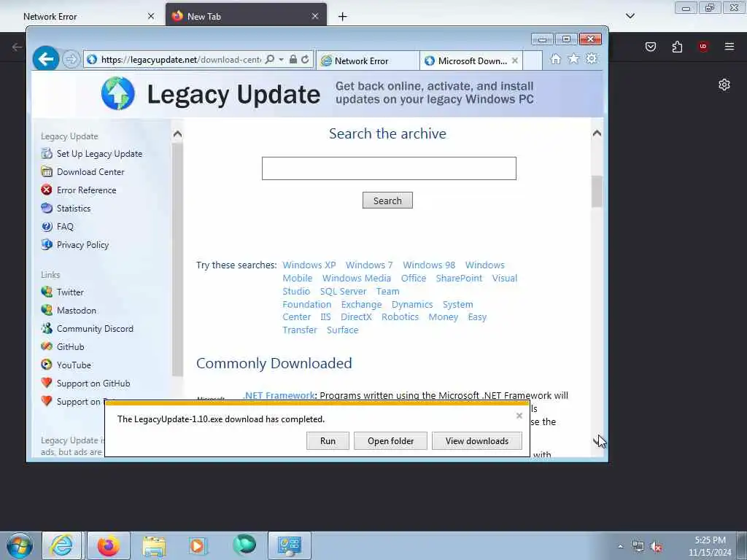Open the Office suggested search
This screenshot has height=560, width=747.
[414, 278]
